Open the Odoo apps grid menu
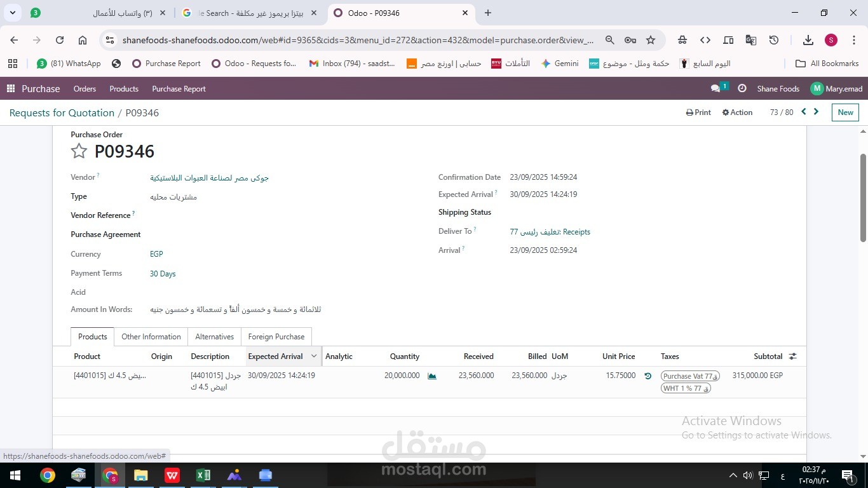 pos(10,88)
